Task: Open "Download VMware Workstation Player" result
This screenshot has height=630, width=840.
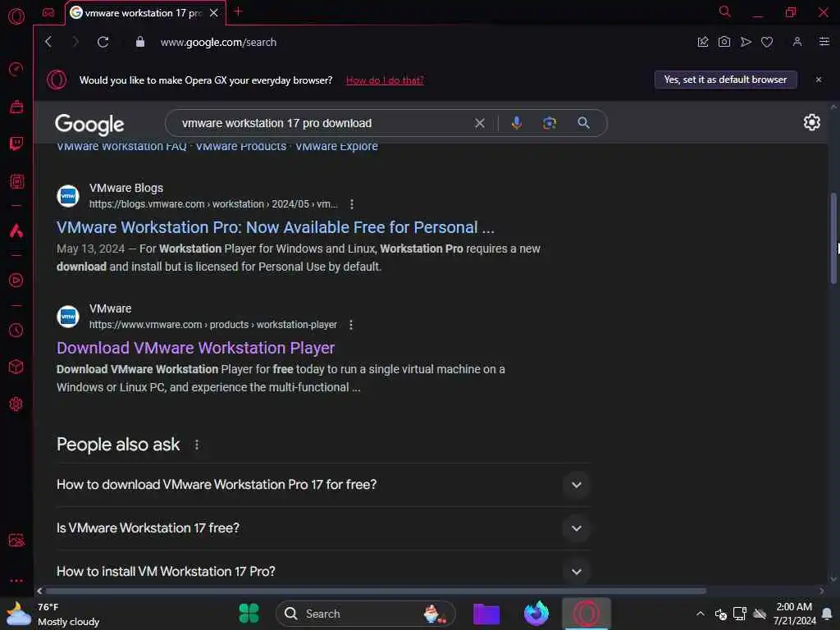Action: 195,348
